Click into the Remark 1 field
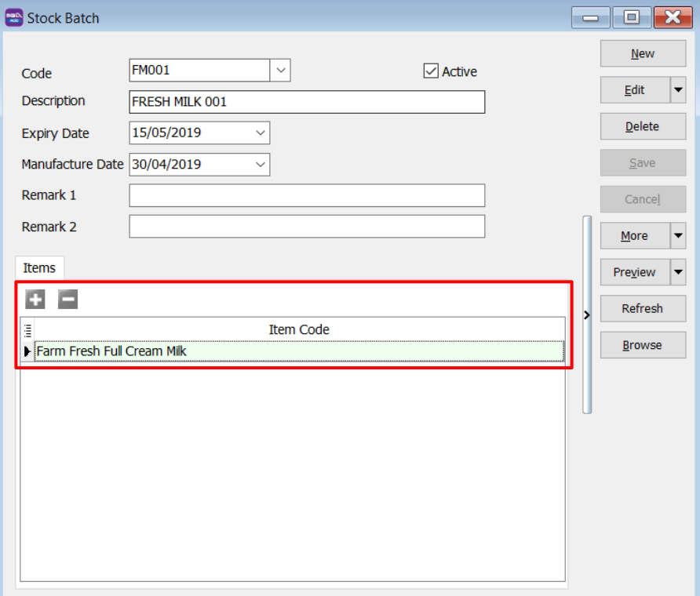This screenshot has height=596, width=700. (307, 196)
